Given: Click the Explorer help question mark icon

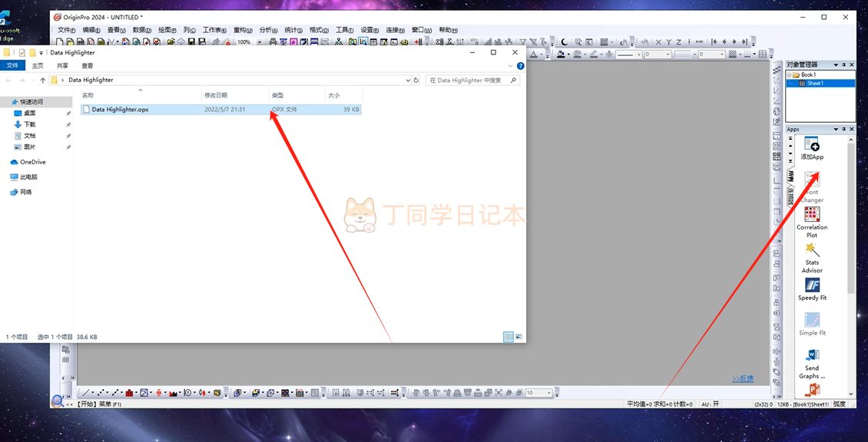Looking at the screenshot, I should (520, 66).
